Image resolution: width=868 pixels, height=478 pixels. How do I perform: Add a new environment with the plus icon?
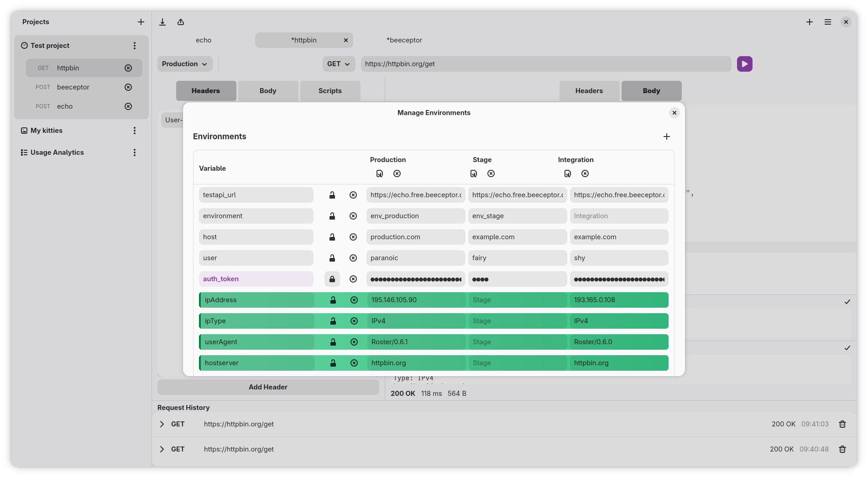[x=667, y=136]
